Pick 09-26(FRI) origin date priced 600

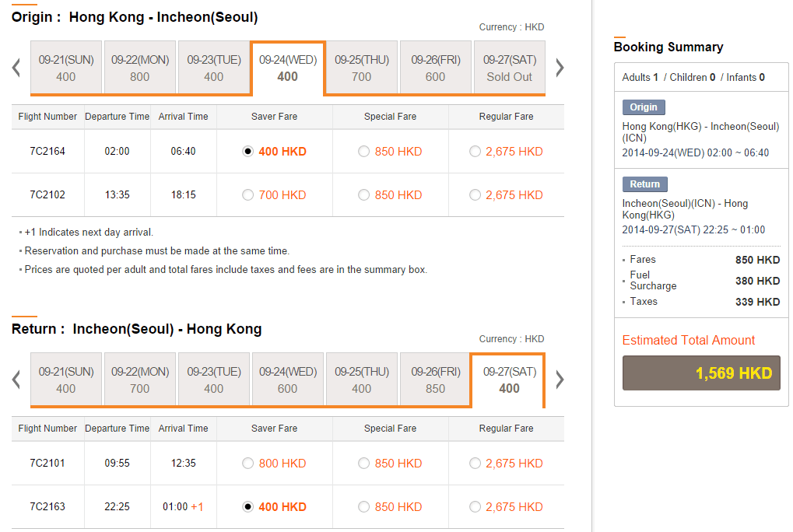436,68
